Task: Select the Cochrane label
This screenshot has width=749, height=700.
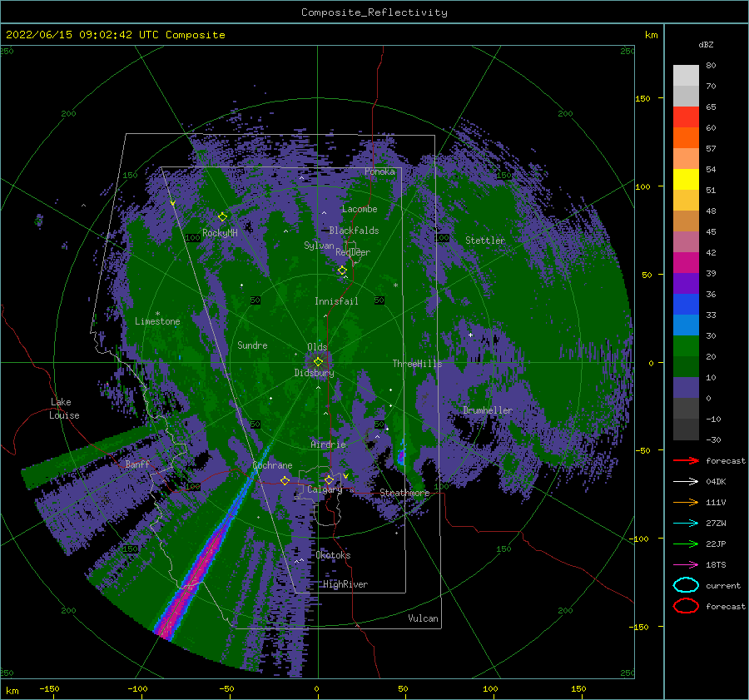Action: point(272,465)
